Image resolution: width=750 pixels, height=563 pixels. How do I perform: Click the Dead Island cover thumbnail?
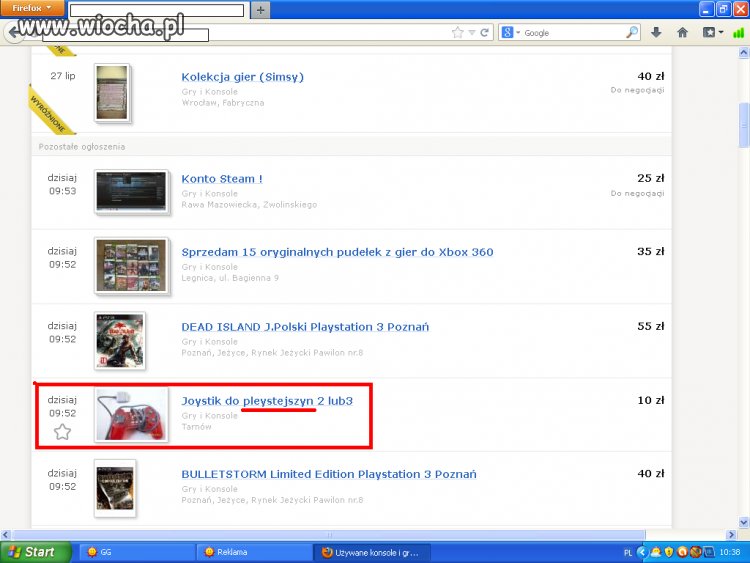pyautogui.click(x=120, y=341)
